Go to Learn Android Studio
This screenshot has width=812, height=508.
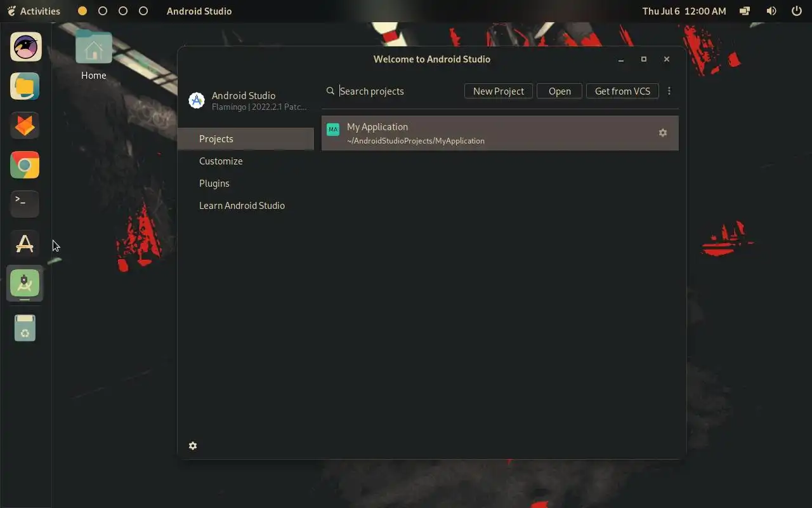tap(246, 205)
